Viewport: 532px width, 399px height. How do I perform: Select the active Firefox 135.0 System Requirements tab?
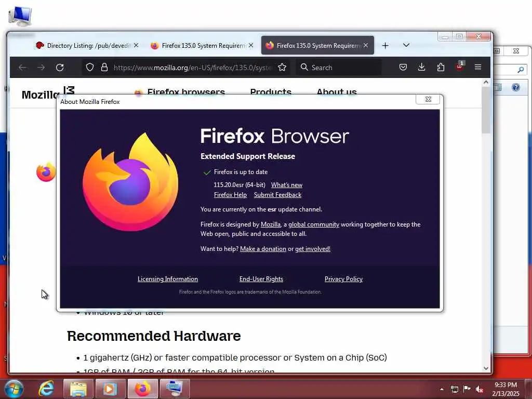click(317, 46)
